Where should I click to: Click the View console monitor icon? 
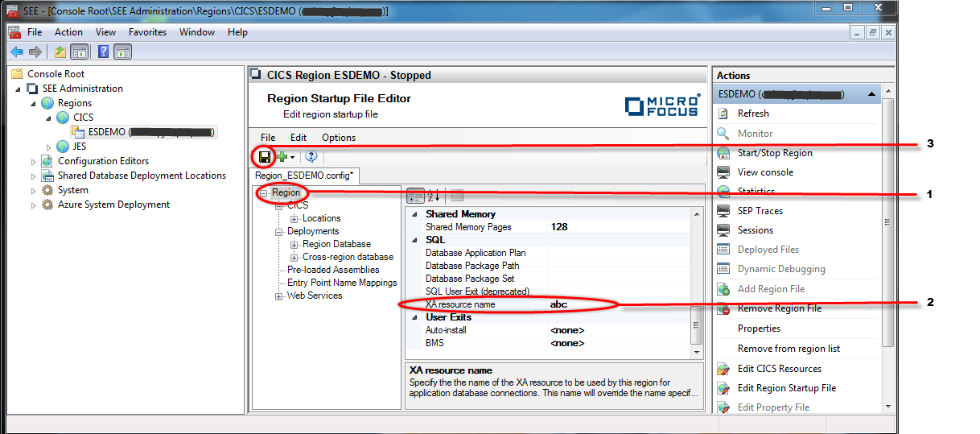pyautogui.click(x=723, y=172)
